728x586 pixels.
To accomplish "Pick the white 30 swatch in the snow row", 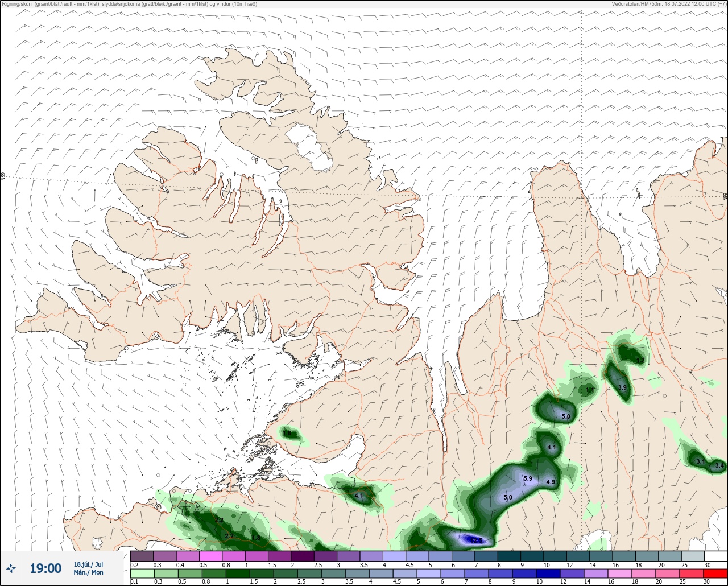I will tap(715, 556).
